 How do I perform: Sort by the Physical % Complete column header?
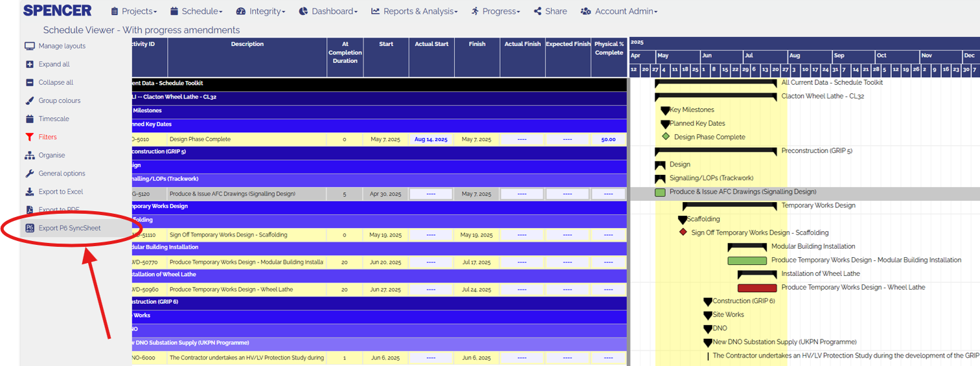coord(609,49)
